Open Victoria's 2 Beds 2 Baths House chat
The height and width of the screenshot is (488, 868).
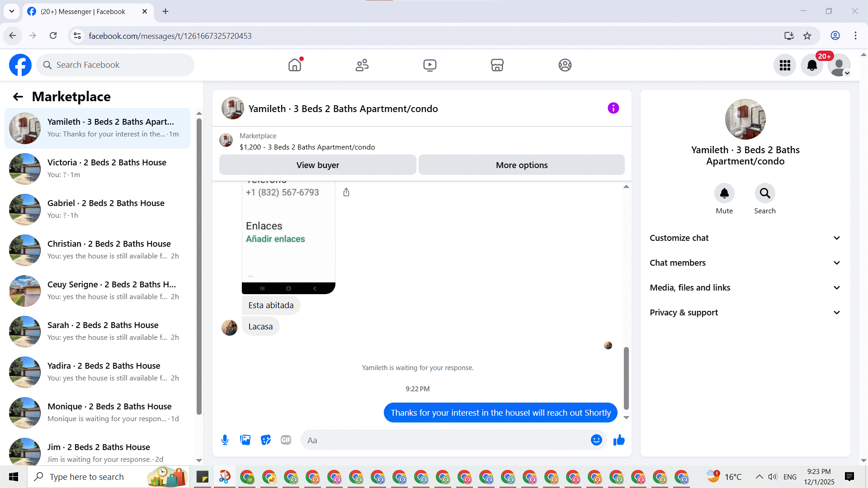click(97, 169)
